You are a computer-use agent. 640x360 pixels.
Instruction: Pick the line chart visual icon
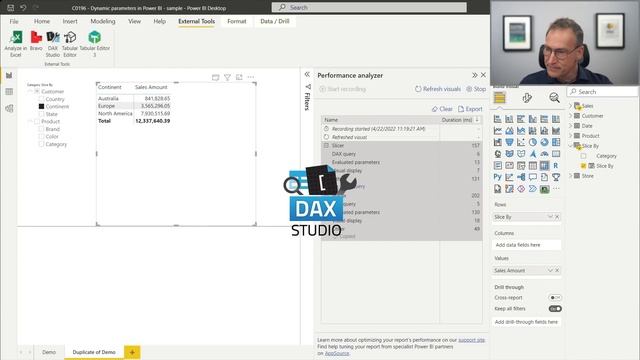(x=498, y=131)
